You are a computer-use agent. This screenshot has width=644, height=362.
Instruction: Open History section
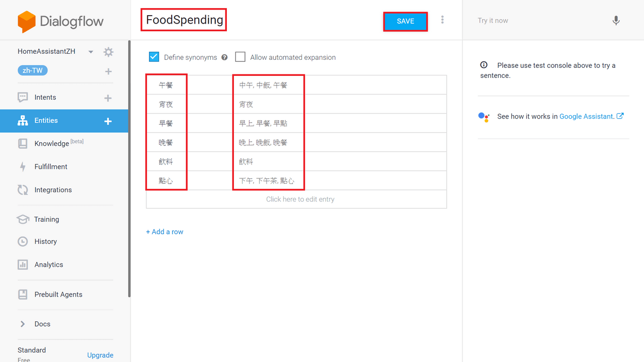tap(46, 242)
